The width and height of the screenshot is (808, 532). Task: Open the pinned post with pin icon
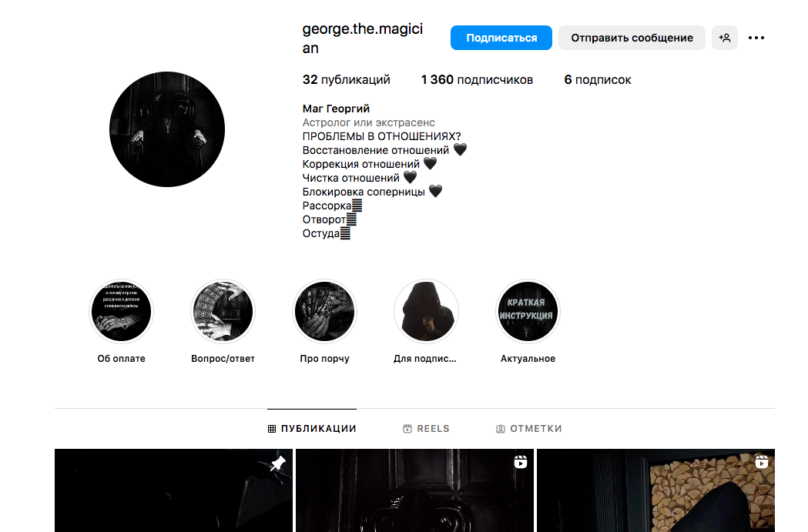(x=173, y=490)
